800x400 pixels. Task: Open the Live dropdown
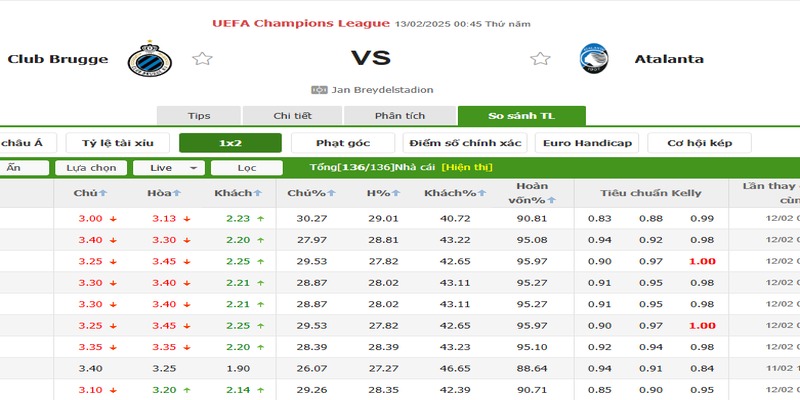coord(169,168)
